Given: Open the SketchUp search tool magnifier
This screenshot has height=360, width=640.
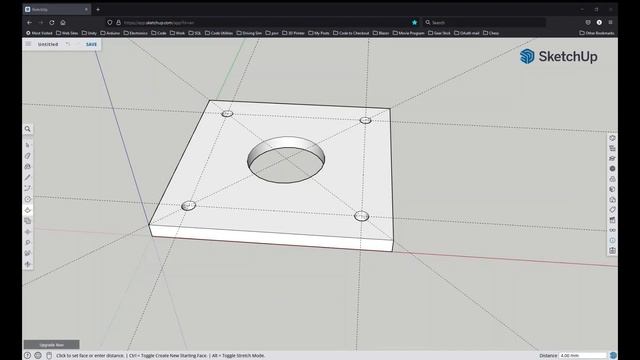Looking at the screenshot, I should pos(28,129).
